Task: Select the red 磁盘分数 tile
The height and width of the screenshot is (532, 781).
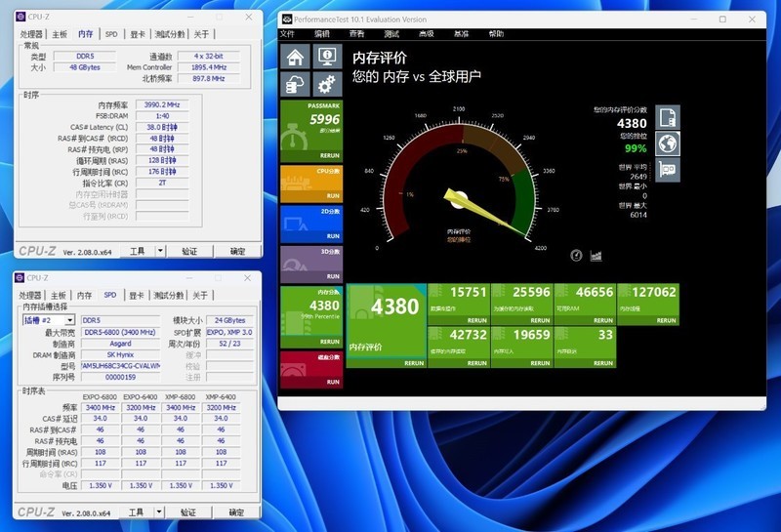Action: coord(311,370)
